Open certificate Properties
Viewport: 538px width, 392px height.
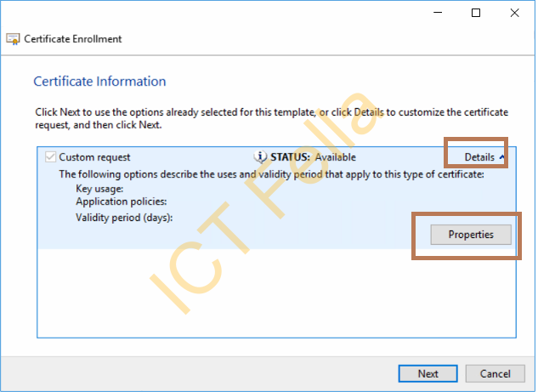coord(471,235)
